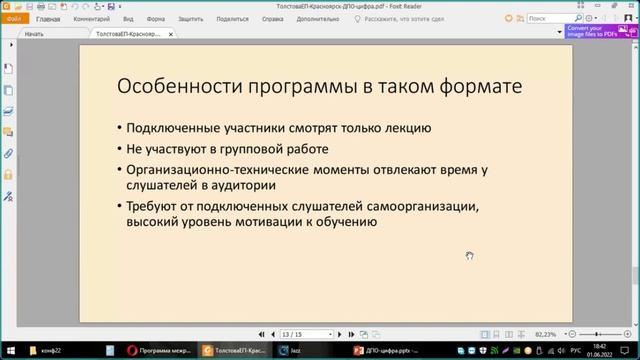Open the document tab list dropdown arrow
This screenshot has height=360, width=640.
(560, 32)
